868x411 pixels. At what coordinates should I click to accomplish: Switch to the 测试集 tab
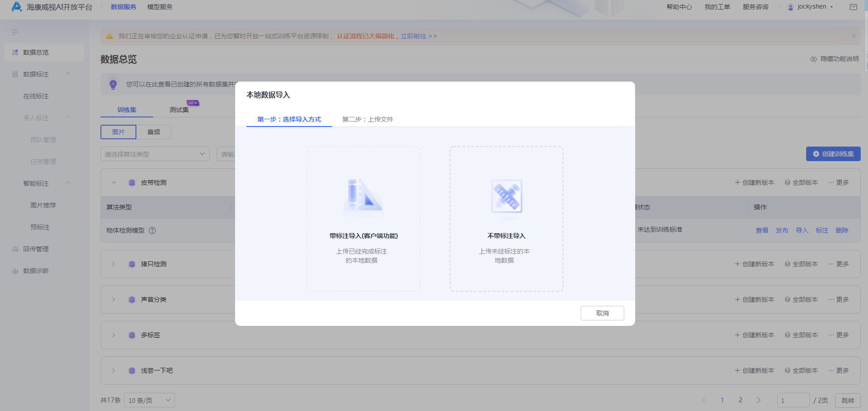(179, 109)
